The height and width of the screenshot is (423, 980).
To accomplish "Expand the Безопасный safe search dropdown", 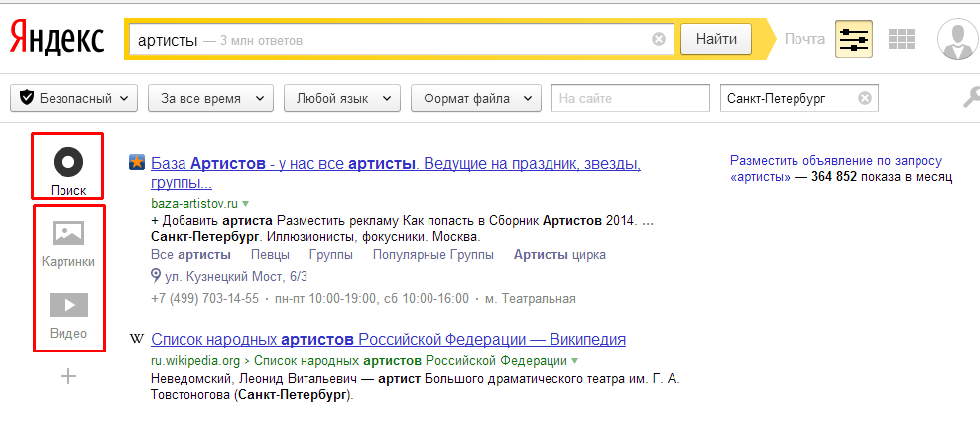I will click(74, 98).
